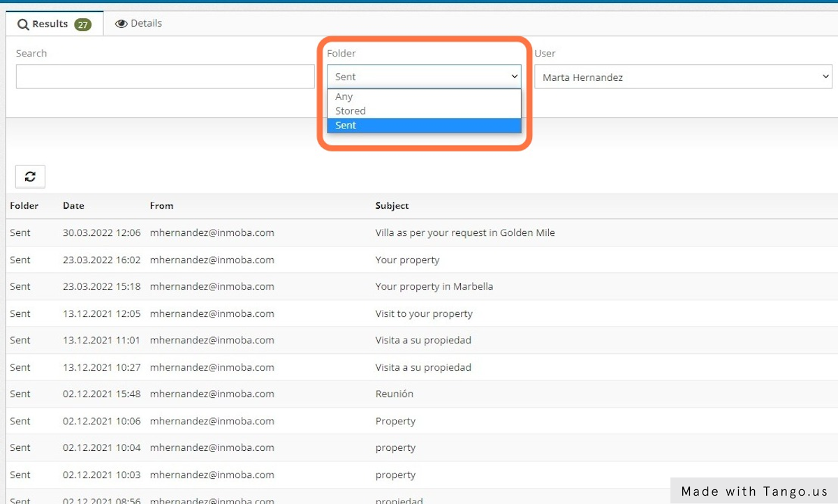Choose 'Stored' folder option
Viewport: 838px width, 504px height.
(x=351, y=111)
